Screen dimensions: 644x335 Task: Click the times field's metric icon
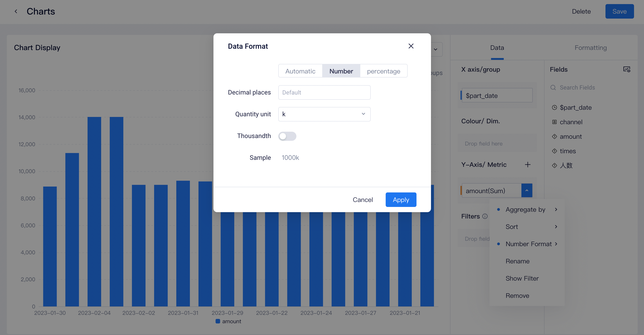pyautogui.click(x=554, y=151)
